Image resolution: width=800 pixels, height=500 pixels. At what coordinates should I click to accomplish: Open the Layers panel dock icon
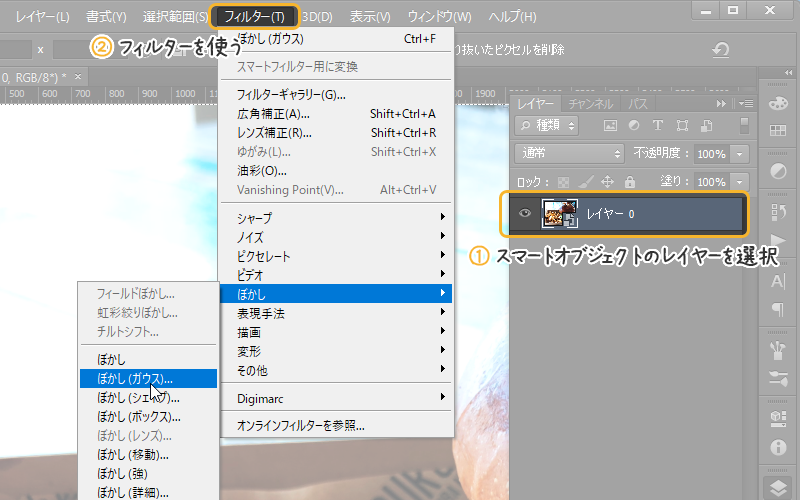[x=778, y=488]
